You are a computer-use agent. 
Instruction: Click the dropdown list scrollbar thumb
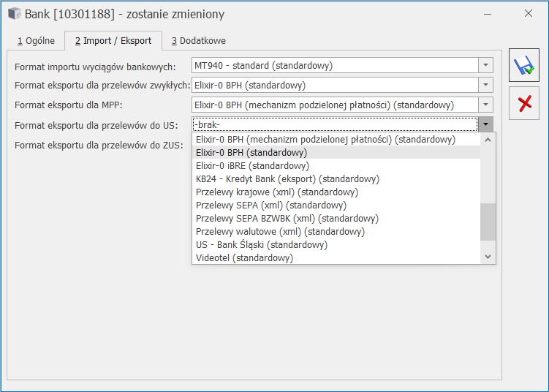coord(488,222)
